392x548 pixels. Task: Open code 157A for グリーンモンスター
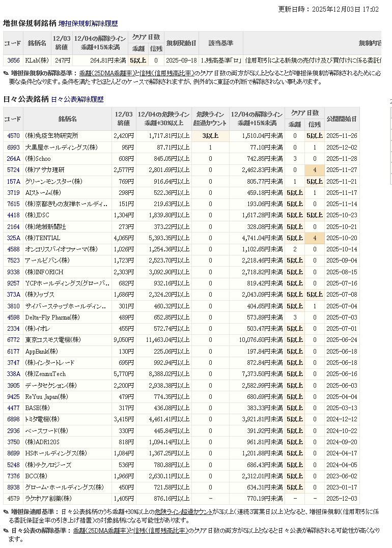(x=13, y=182)
